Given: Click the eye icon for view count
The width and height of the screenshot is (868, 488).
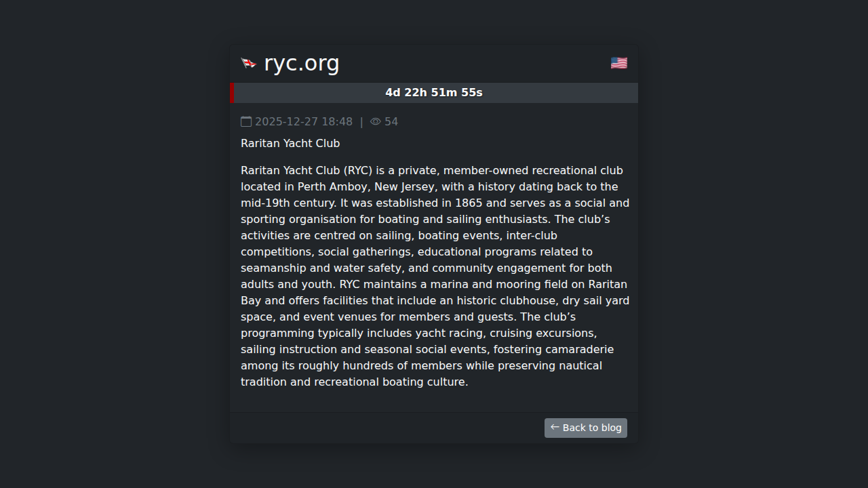Looking at the screenshot, I should [376, 122].
